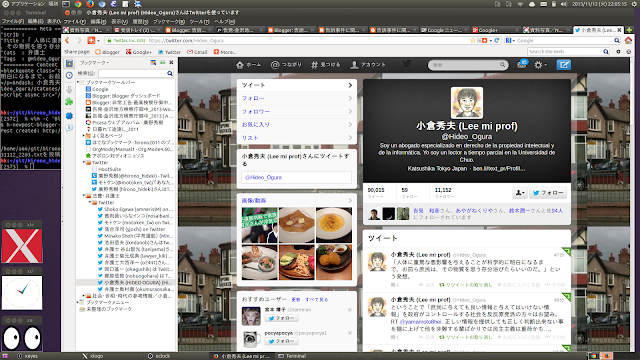Expand the ブックマークメニュー folder
The width and height of the screenshot is (640, 360).
click(x=78, y=302)
